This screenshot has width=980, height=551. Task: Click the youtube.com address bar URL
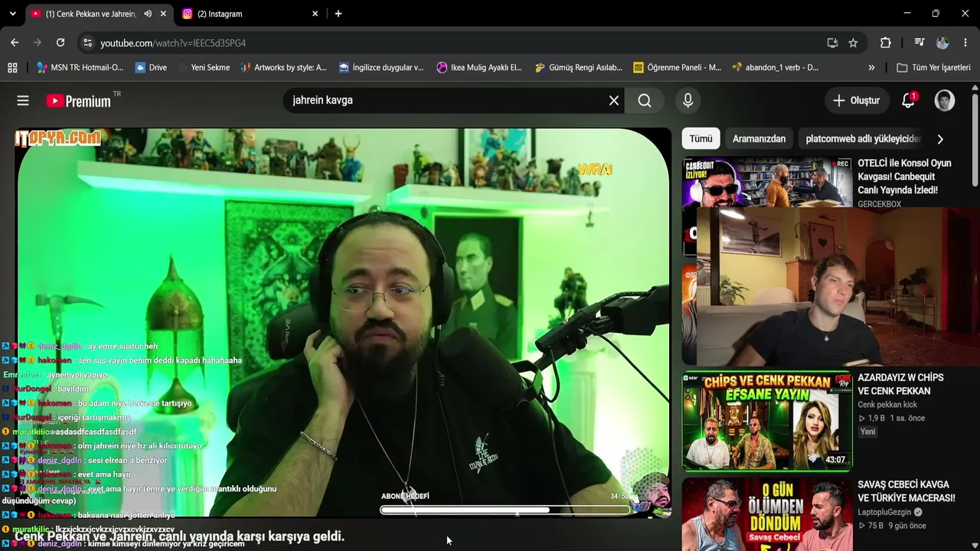pos(173,43)
